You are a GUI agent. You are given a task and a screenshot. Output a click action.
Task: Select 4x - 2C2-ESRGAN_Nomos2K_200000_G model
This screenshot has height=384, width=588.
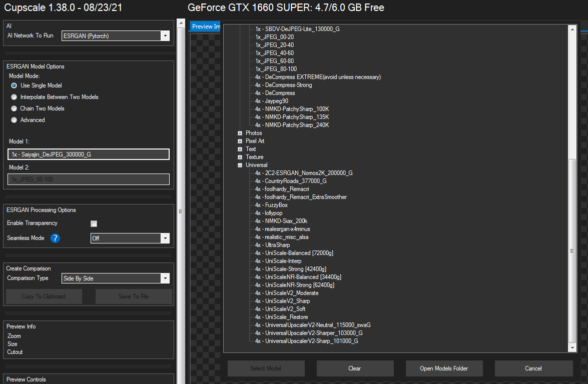[304, 173]
